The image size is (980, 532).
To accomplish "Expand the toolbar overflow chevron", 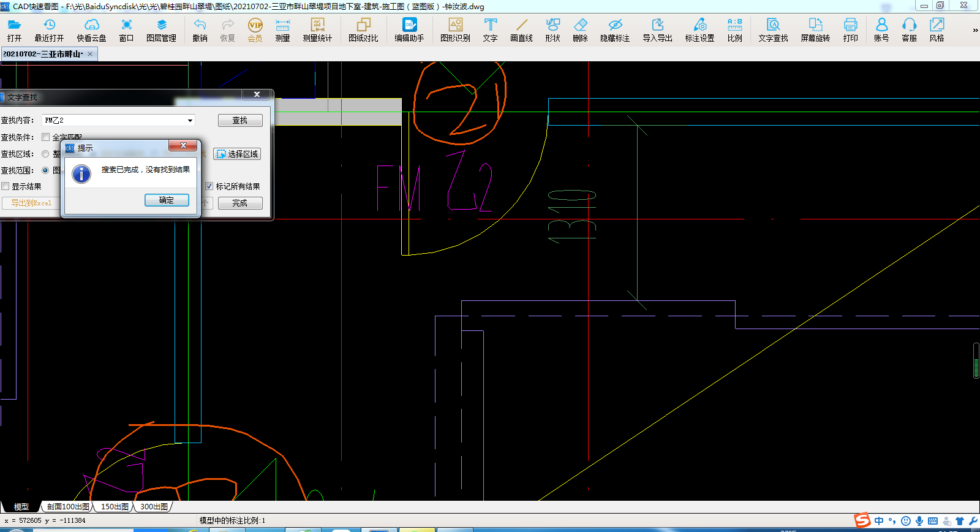I will pos(975,30).
